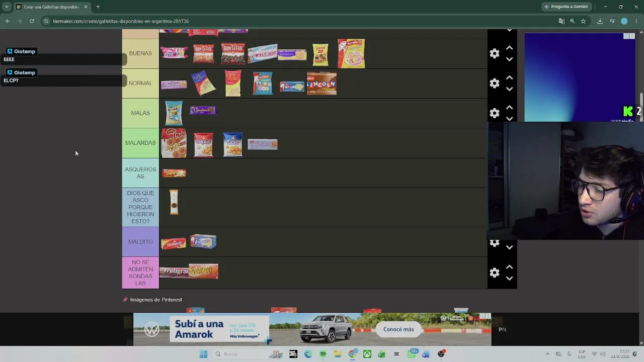Open Microsoft Edge from the taskbar
Screen dimensions: 644x362
pos(308,354)
